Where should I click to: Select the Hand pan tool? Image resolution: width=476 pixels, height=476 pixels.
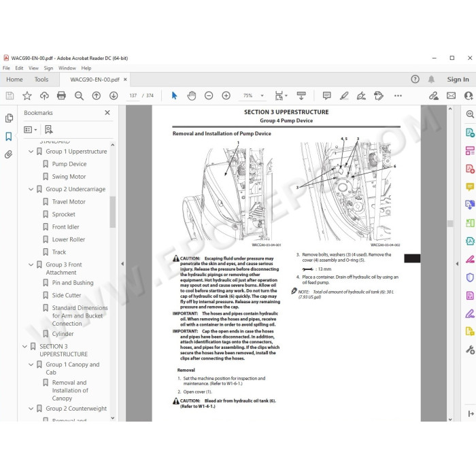point(191,96)
